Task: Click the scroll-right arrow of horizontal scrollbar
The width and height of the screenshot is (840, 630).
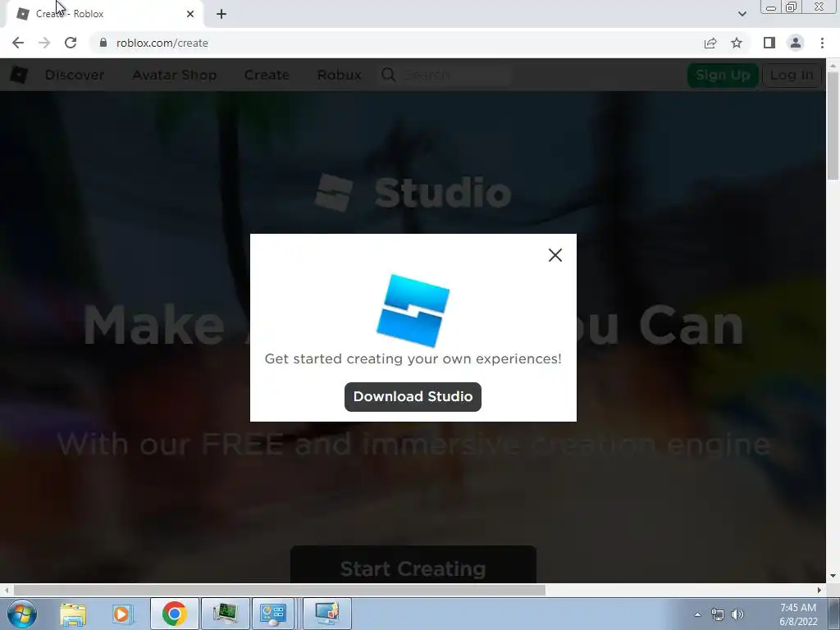Action: (x=819, y=590)
